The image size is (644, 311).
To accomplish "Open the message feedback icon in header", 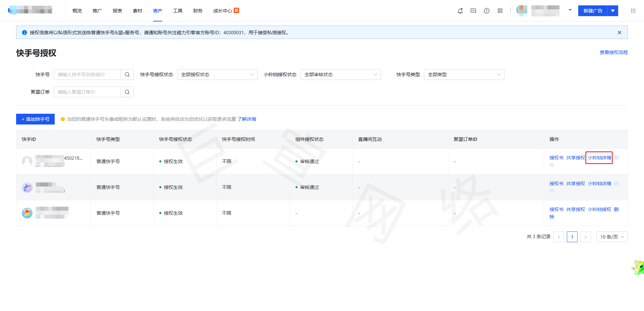I will [x=473, y=11].
